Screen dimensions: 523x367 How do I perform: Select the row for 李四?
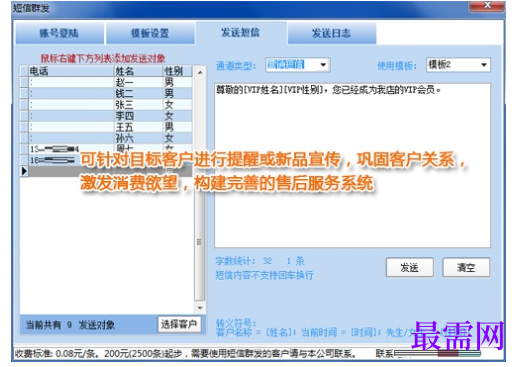tap(106, 116)
